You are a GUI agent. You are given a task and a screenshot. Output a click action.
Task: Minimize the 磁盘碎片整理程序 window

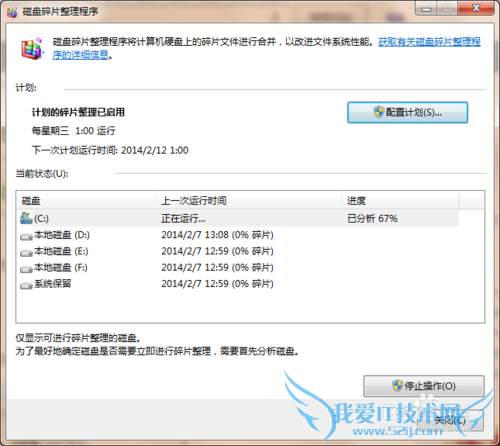(x=426, y=9)
